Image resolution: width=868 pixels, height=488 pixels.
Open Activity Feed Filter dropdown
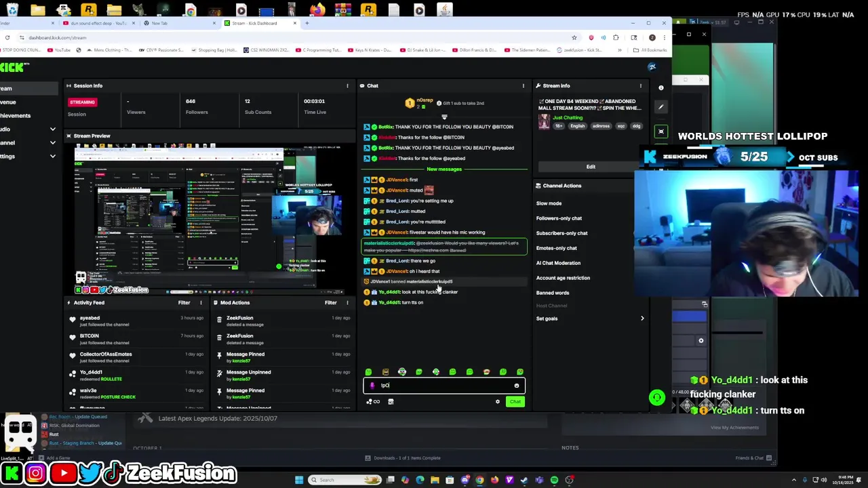tap(184, 302)
